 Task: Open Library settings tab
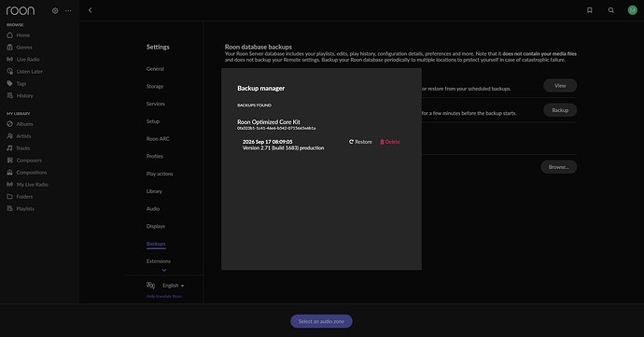pos(154,191)
